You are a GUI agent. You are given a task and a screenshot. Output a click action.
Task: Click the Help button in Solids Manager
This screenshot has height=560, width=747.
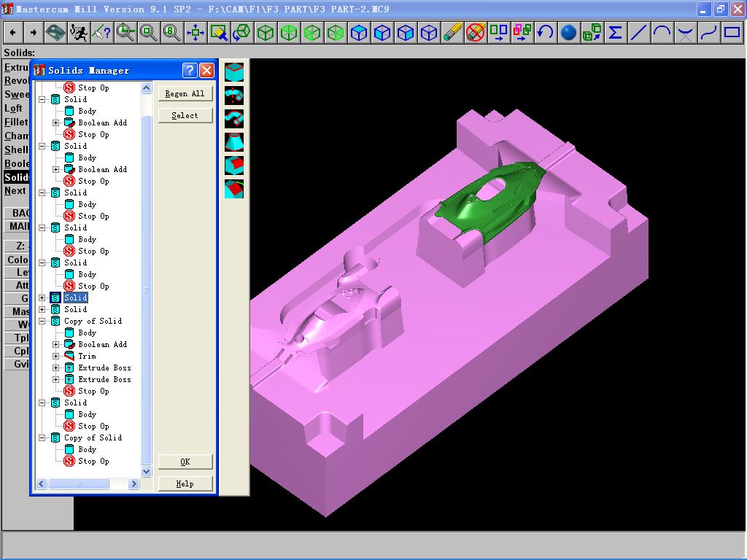point(185,484)
